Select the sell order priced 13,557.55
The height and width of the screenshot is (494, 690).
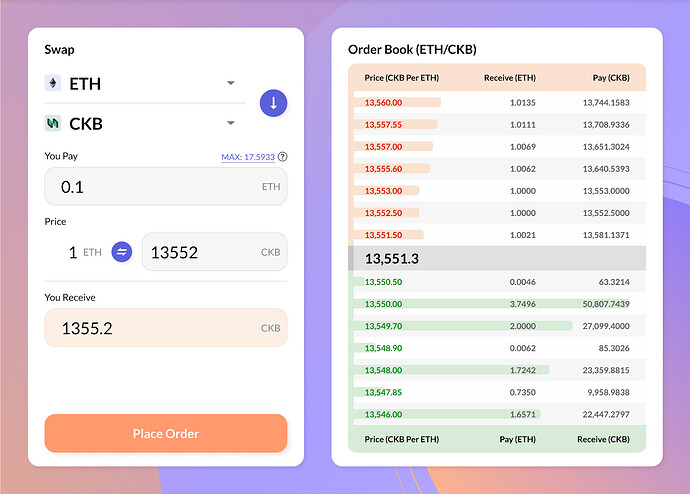click(x=499, y=124)
